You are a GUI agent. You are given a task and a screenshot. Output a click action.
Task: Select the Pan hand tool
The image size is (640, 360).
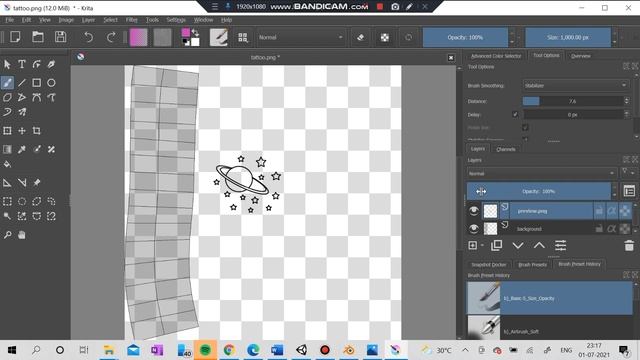click(x=22, y=235)
